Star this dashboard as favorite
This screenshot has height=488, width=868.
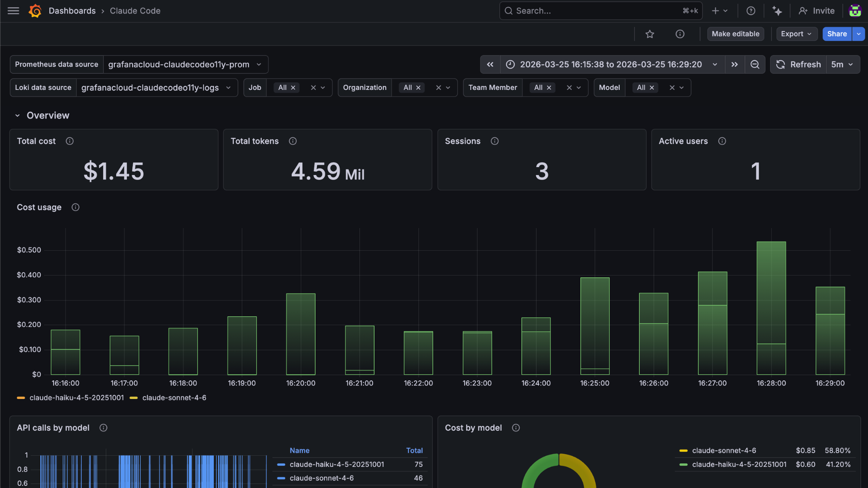click(x=650, y=34)
